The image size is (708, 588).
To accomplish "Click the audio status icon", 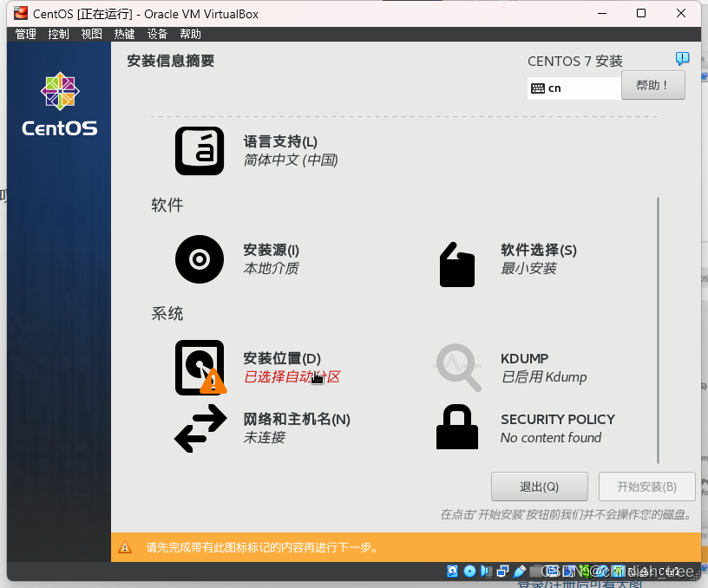I will (x=486, y=572).
